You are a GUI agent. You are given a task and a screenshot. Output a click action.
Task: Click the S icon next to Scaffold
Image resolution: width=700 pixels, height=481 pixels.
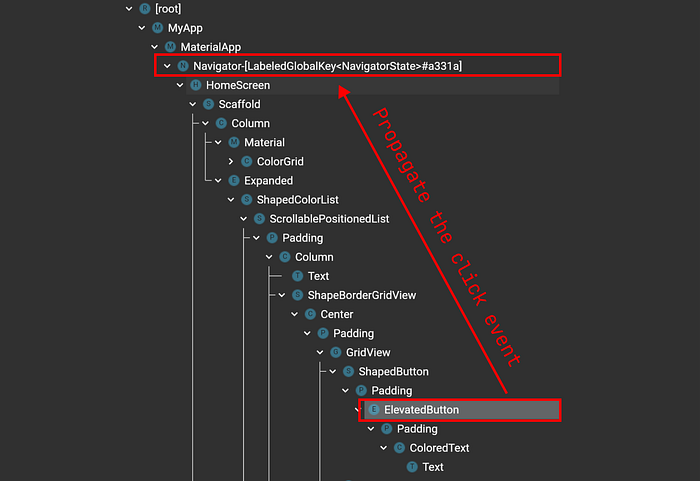[x=208, y=104]
